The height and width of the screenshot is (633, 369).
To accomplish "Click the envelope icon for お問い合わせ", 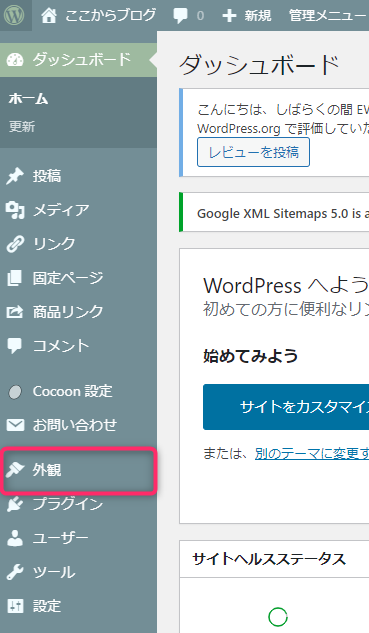I will (15, 425).
